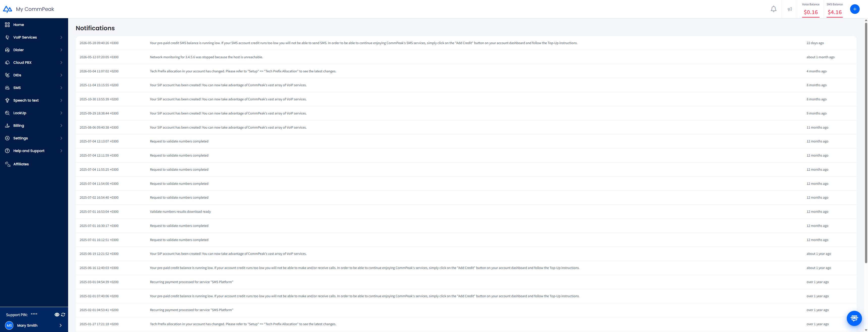
Task: Click the Voice Balance $0.16 amount
Action: point(810,12)
